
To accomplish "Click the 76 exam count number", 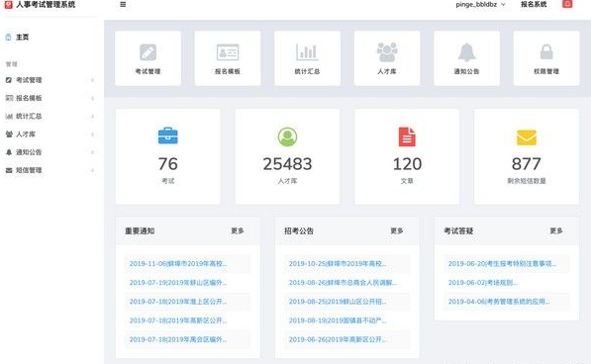I will point(168,164).
